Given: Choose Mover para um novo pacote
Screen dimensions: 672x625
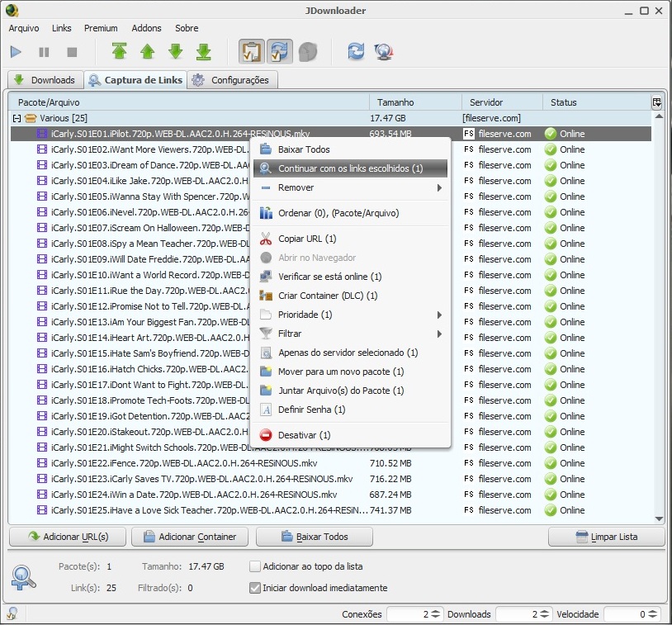Looking at the screenshot, I should click(351, 372).
